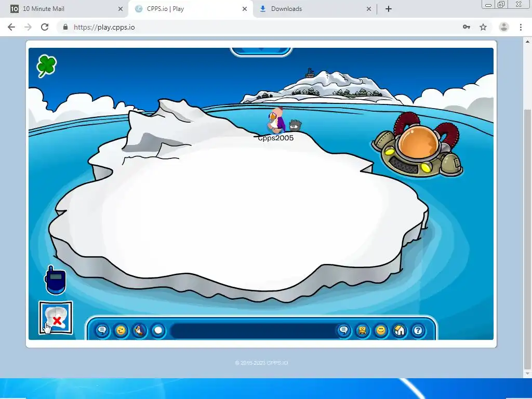Click the page vertical scrollbar thumb
The width and height of the screenshot is (532, 399).
point(528,238)
